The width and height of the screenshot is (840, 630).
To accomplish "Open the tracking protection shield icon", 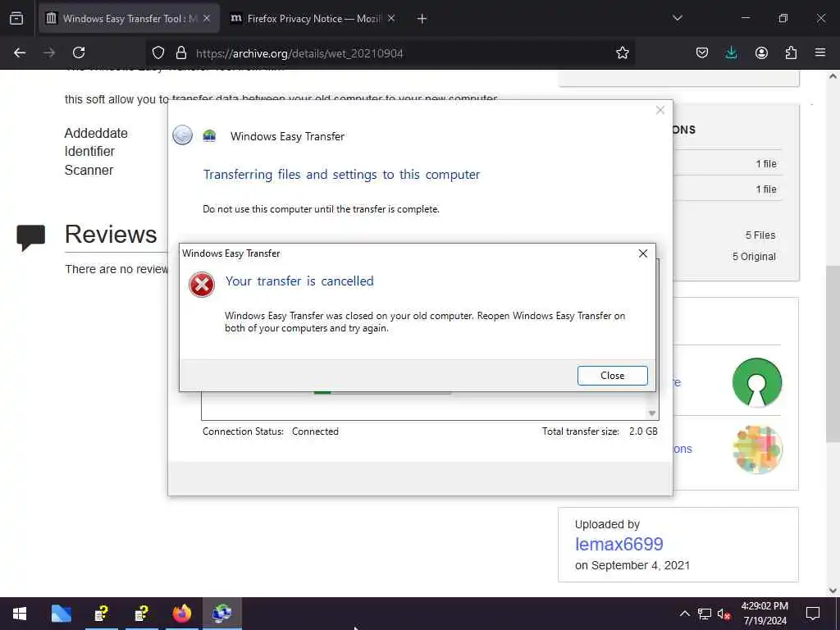I will [x=158, y=53].
